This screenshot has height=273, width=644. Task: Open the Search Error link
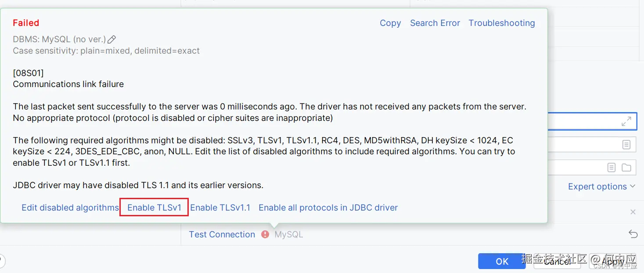point(435,23)
